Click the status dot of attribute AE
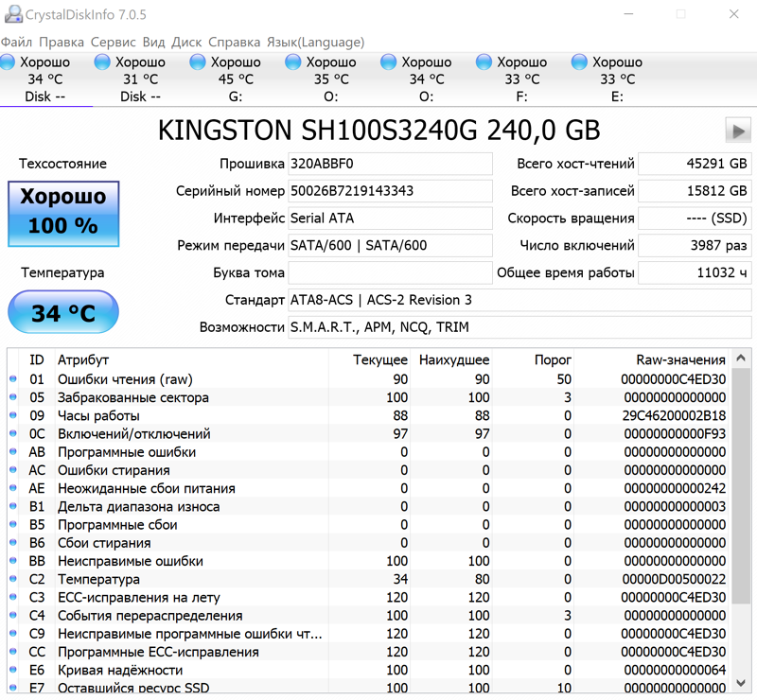The height and width of the screenshot is (700, 757). tap(13, 488)
